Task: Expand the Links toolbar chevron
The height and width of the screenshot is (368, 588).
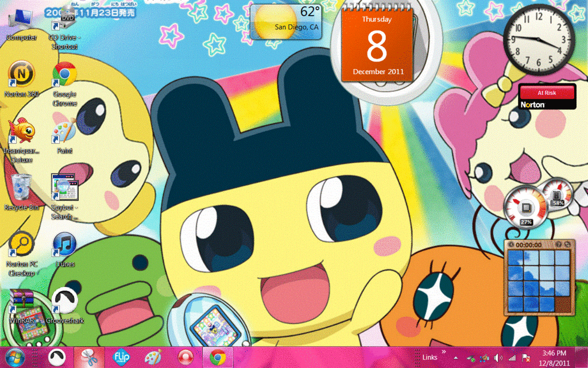Action: click(x=444, y=352)
